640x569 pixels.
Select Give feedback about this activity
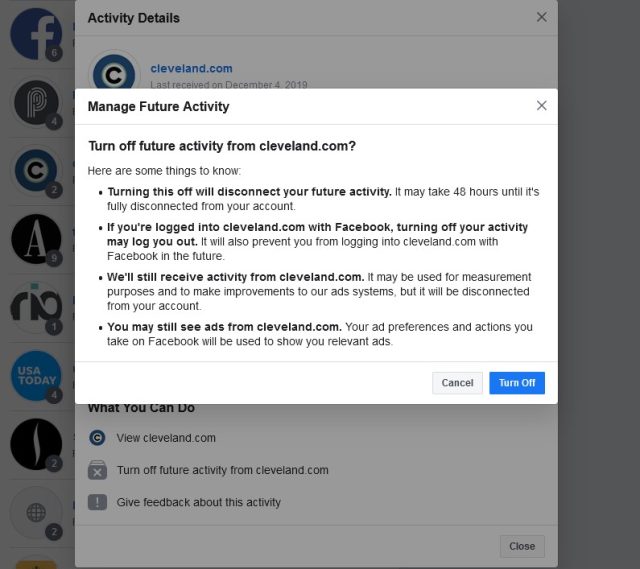click(x=199, y=502)
